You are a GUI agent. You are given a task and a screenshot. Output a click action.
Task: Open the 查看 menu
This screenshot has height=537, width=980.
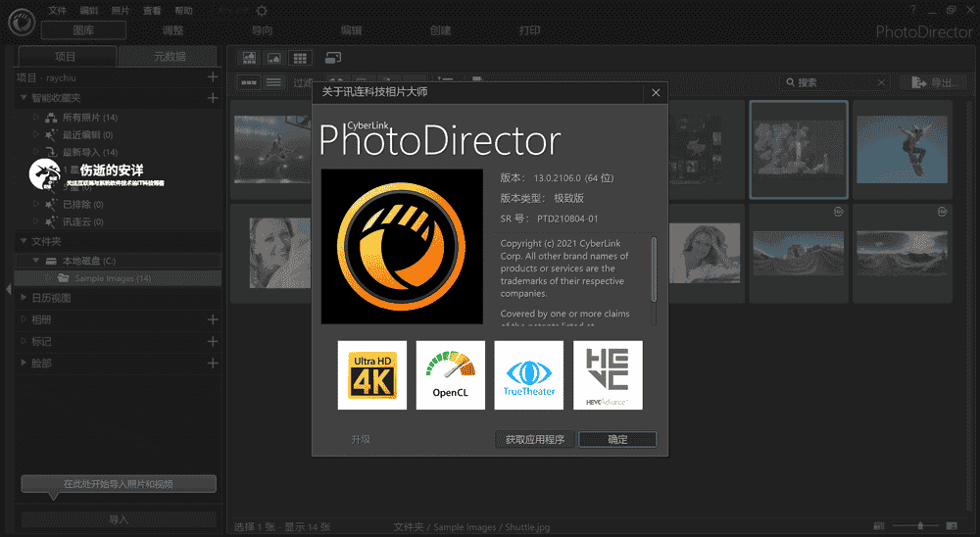pyautogui.click(x=152, y=11)
